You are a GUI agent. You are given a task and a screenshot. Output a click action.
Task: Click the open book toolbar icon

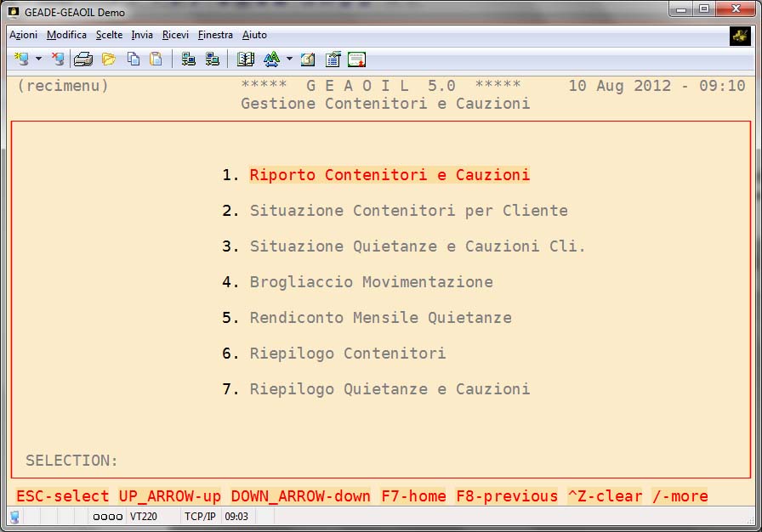(246, 59)
